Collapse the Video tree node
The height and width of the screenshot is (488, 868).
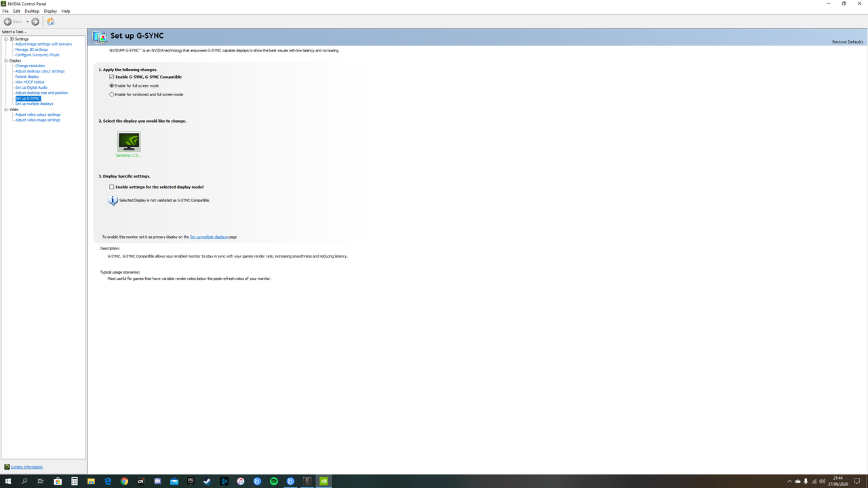pyautogui.click(x=6, y=110)
